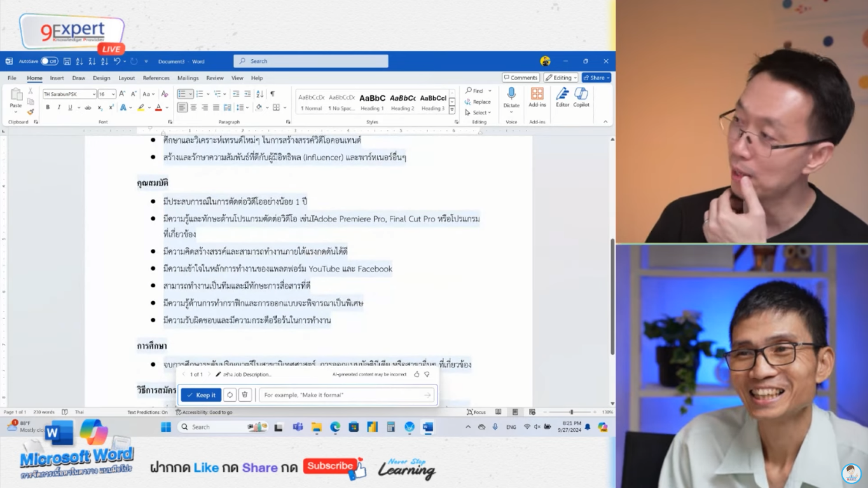Click the Keep it button
The height and width of the screenshot is (488, 868).
[201, 395]
